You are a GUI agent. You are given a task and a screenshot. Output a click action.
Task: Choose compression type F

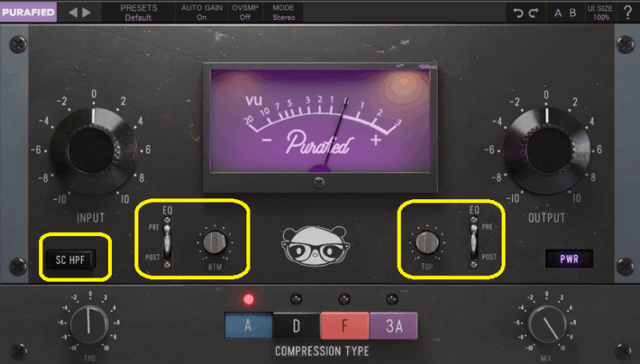(345, 326)
